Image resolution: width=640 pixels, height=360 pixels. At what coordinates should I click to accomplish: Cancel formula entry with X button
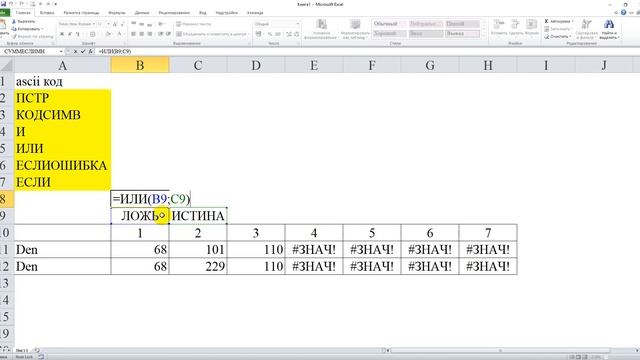(x=76, y=51)
